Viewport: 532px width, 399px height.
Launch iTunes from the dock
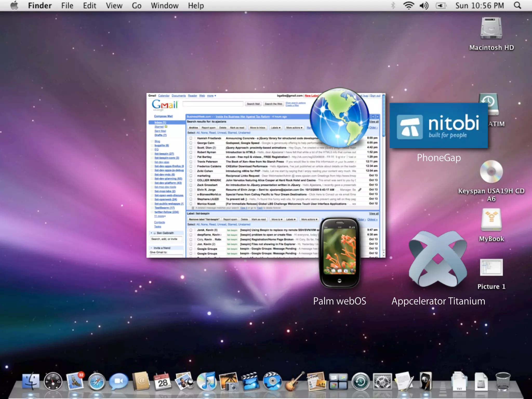pos(207,381)
